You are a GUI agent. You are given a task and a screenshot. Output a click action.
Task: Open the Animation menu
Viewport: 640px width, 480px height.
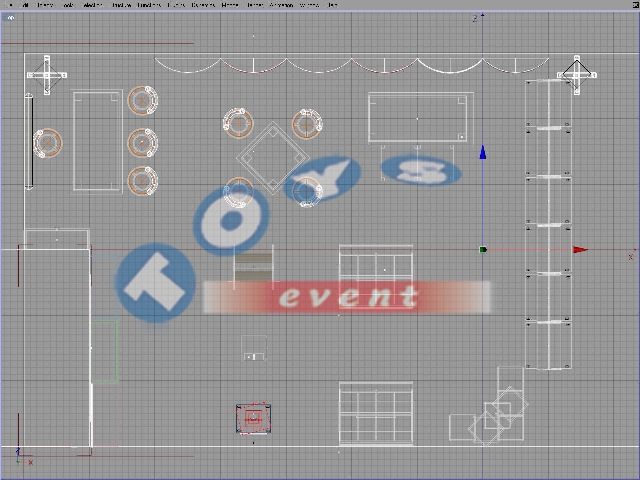coord(281,5)
